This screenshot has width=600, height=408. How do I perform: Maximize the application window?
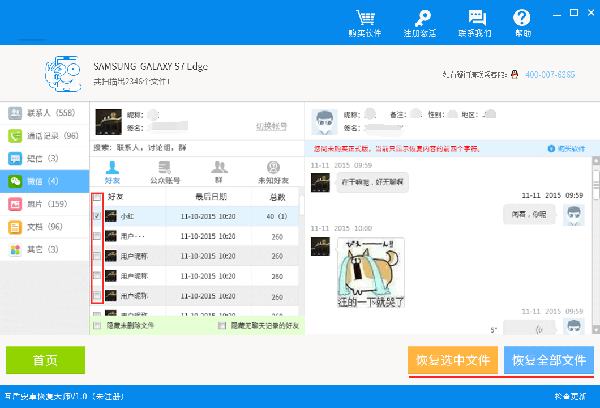(x=574, y=13)
